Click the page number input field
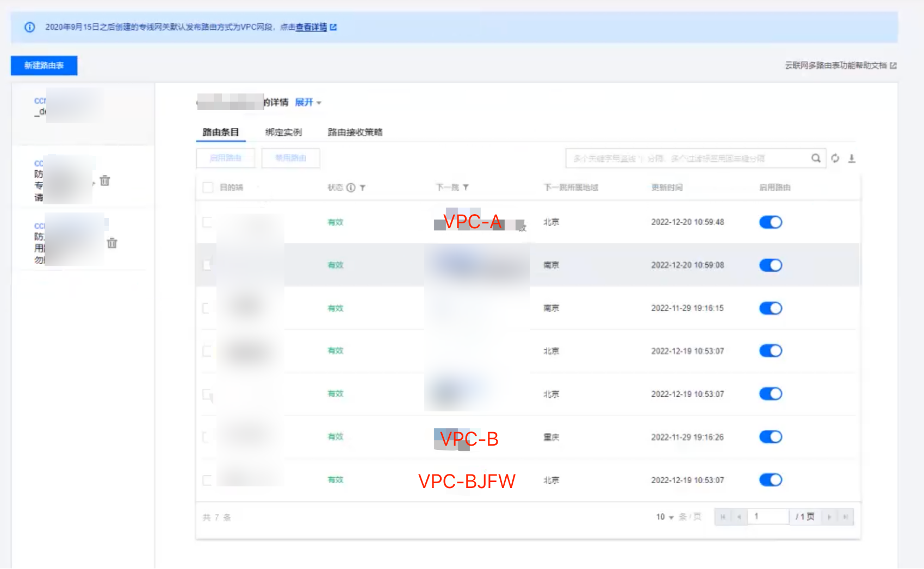Viewport: 924px width, 569px height. (768, 517)
